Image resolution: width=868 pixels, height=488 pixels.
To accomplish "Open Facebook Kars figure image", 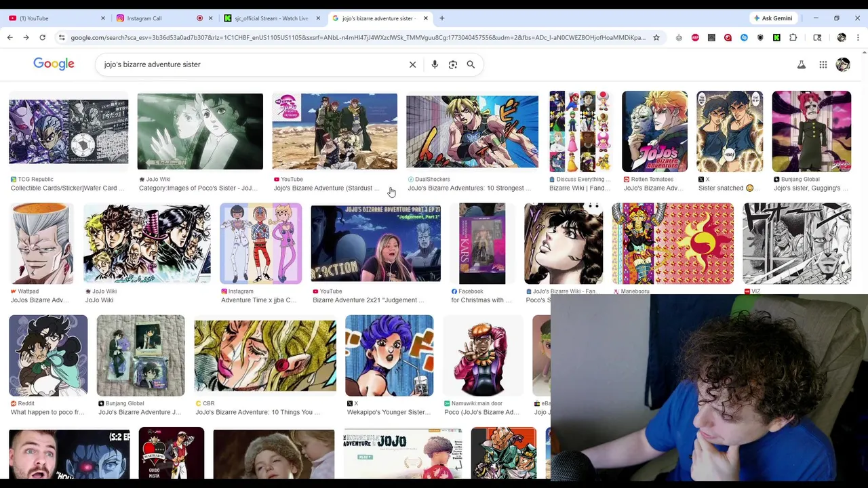I will (482, 243).
